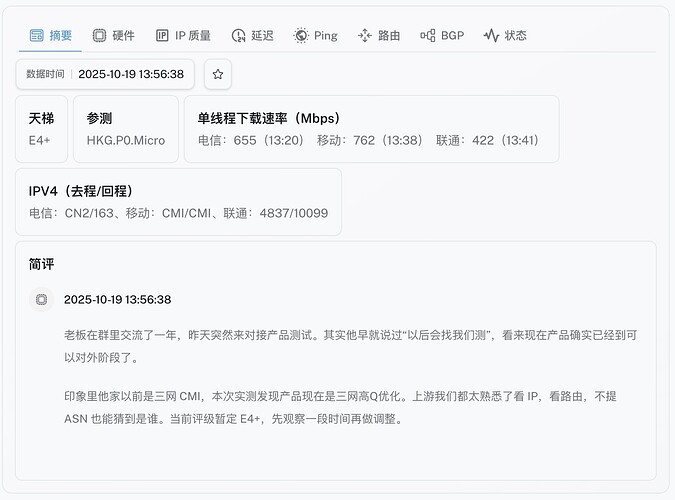Click the 硬件 chip icon

(x=99, y=36)
